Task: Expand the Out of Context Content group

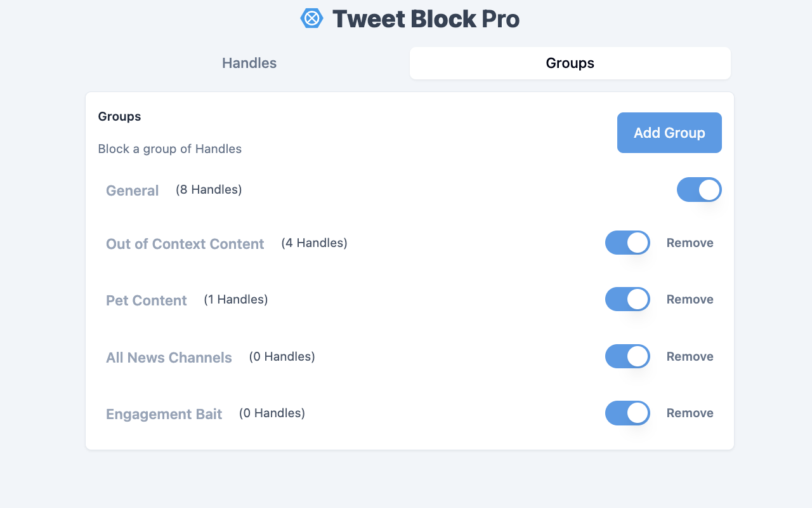Action: (x=185, y=244)
